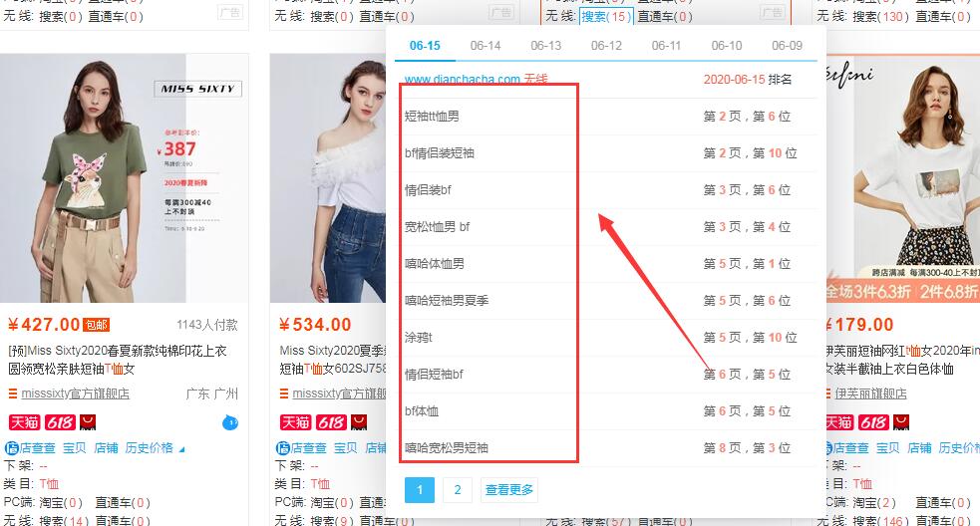
Task: Open the ¥427.00 product title link
Action: (x=118, y=360)
